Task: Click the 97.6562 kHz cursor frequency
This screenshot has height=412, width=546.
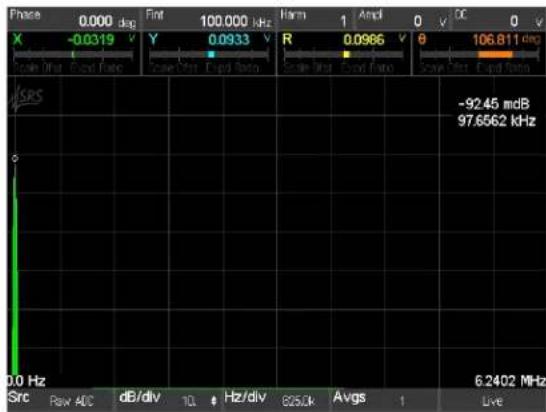Action: point(497,121)
